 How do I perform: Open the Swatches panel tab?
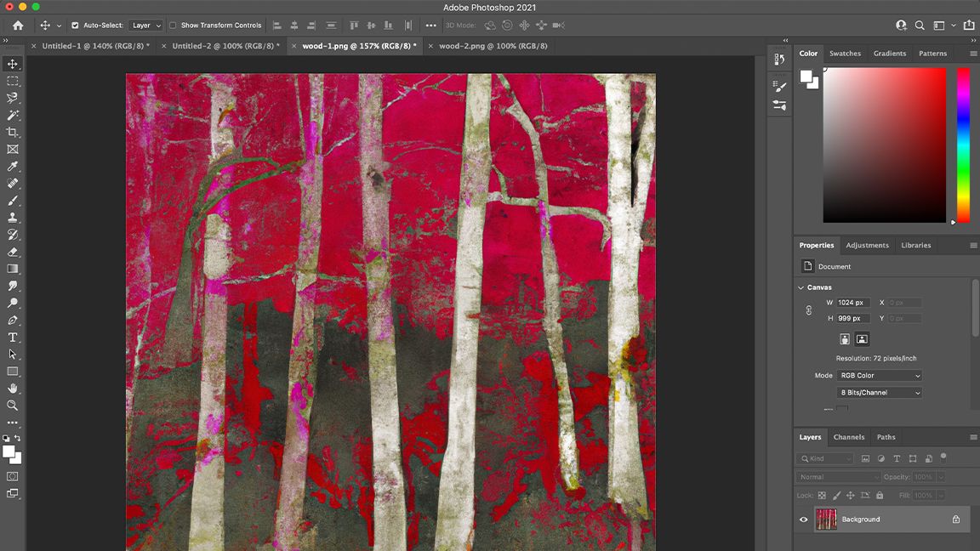pyautogui.click(x=845, y=53)
